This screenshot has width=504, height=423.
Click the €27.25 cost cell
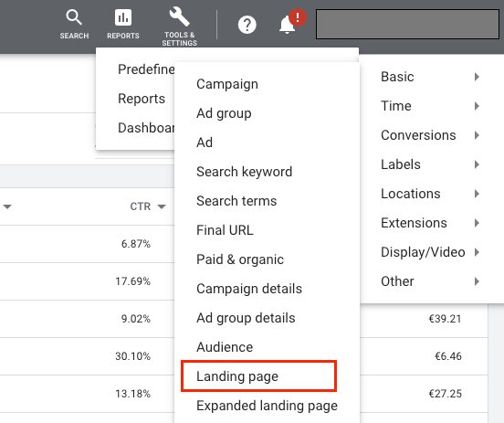(x=446, y=394)
